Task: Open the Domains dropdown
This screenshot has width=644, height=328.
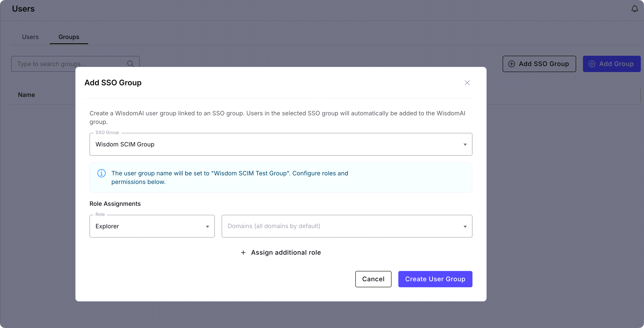Action: pyautogui.click(x=347, y=226)
